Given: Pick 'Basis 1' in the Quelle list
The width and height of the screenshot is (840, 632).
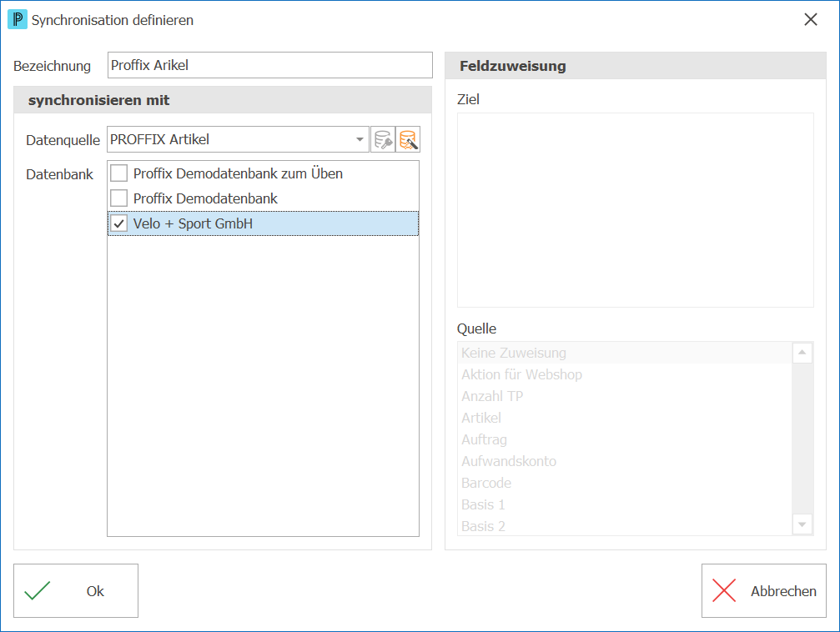Looking at the screenshot, I should (625, 504).
